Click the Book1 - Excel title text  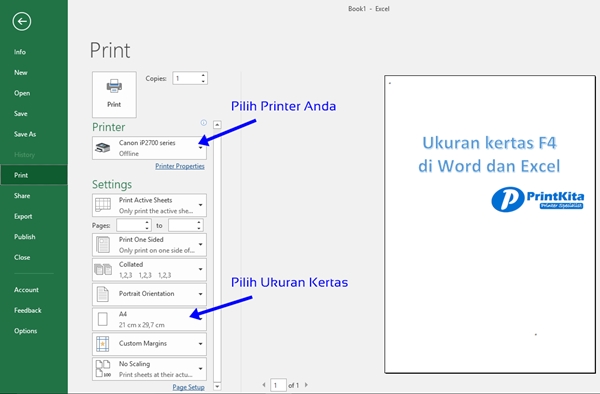tap(369, 9)
